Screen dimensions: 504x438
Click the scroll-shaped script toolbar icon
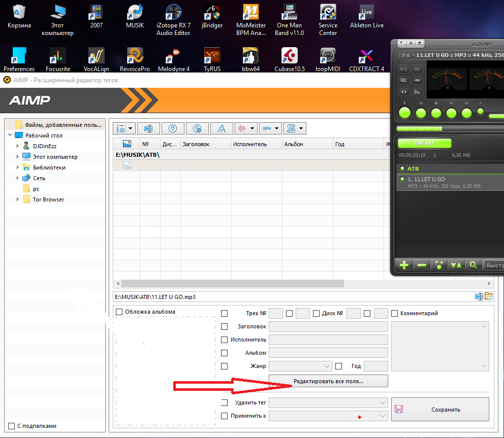point(291,128)
